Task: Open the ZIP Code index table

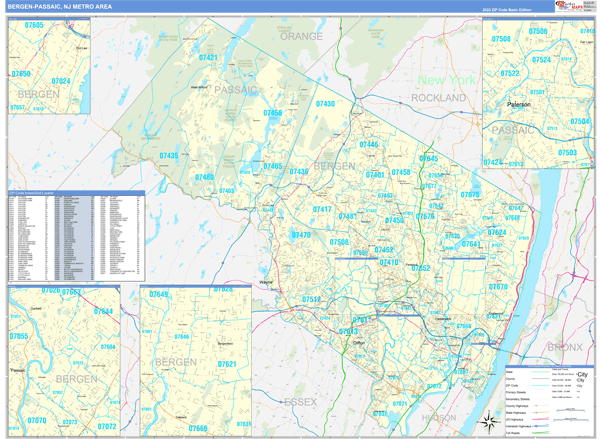Action: (75, 235)
